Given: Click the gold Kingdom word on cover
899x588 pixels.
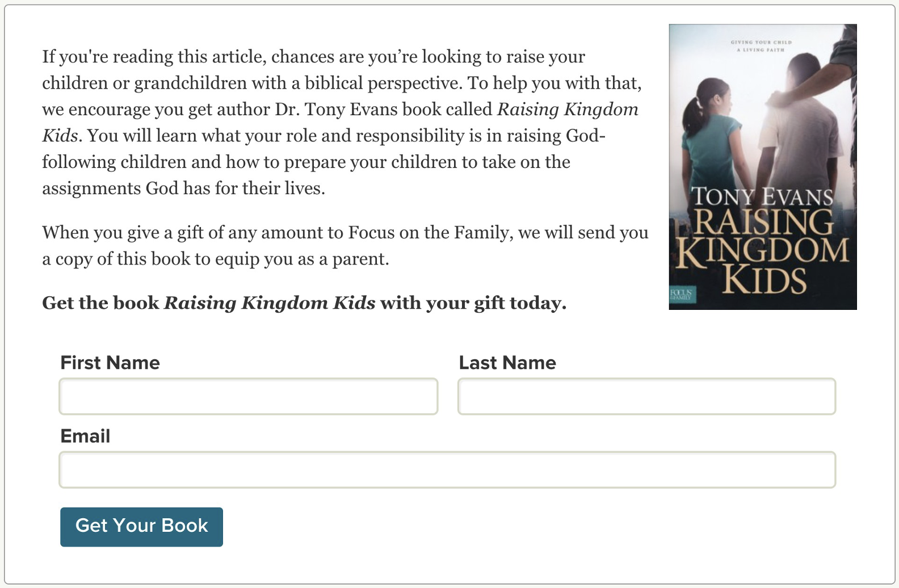Looking at the screenshot, I should coord(762,251).
